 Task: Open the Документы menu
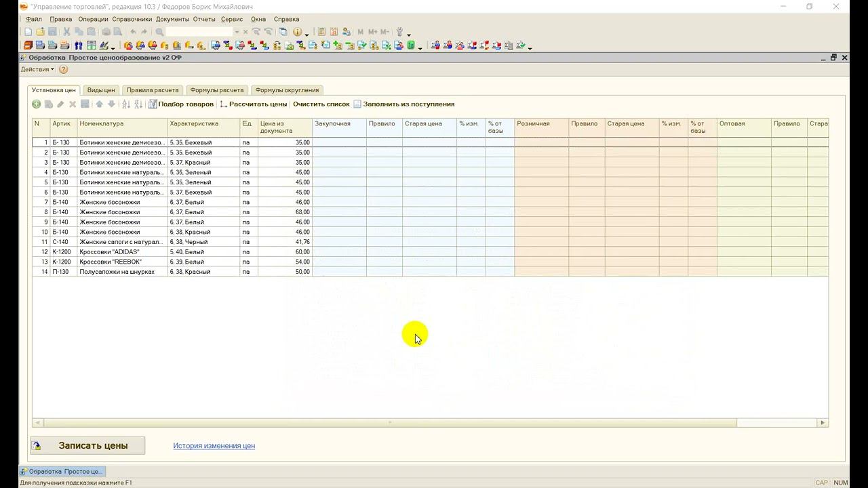pos(172,19)
